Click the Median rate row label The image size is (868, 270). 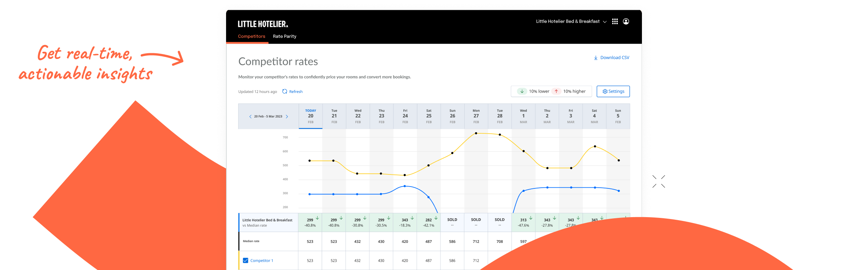tap(251, 241)
